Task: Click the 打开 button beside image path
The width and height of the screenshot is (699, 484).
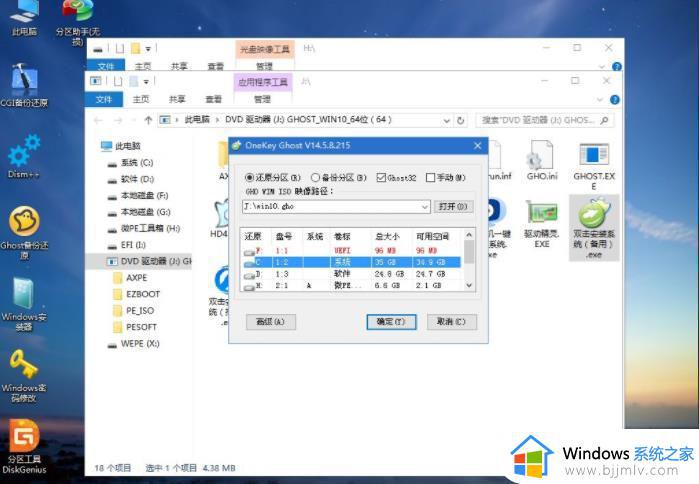Action: (x=453, y=206)
